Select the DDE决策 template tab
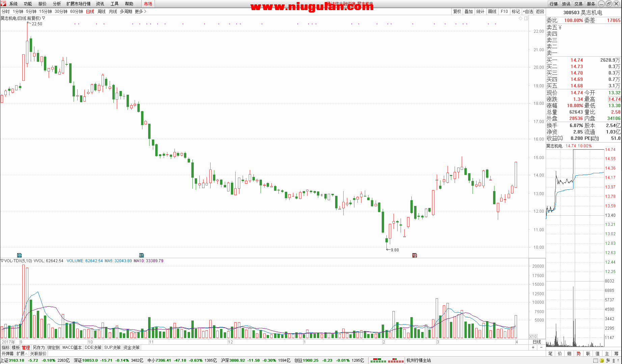 coord(93,347)
